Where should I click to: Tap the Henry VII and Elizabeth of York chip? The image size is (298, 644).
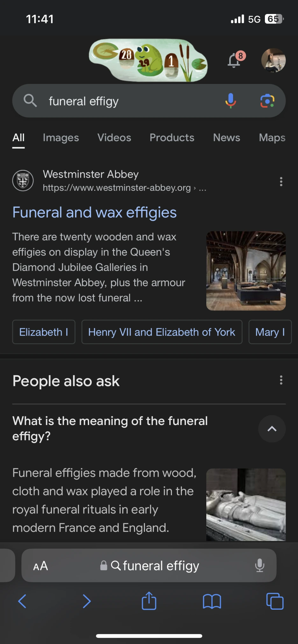[162, 332]
